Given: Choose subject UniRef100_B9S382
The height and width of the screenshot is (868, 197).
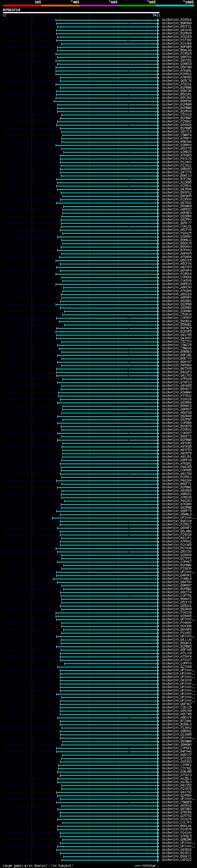Looking at the screenshot, I should 177,98.
